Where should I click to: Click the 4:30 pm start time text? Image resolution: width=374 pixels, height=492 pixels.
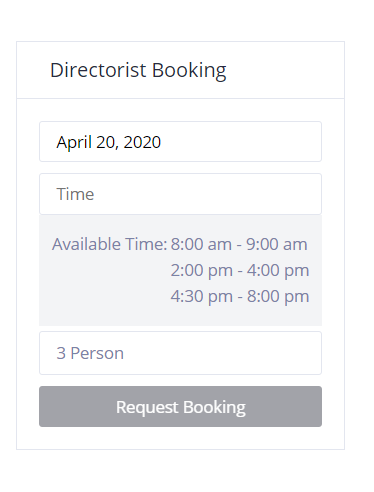[x=202, y=296]
